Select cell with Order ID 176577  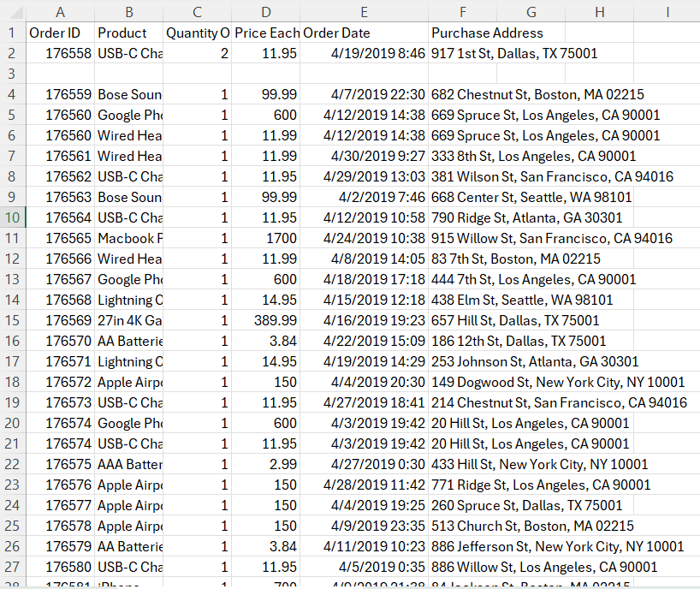pos(60,505)
